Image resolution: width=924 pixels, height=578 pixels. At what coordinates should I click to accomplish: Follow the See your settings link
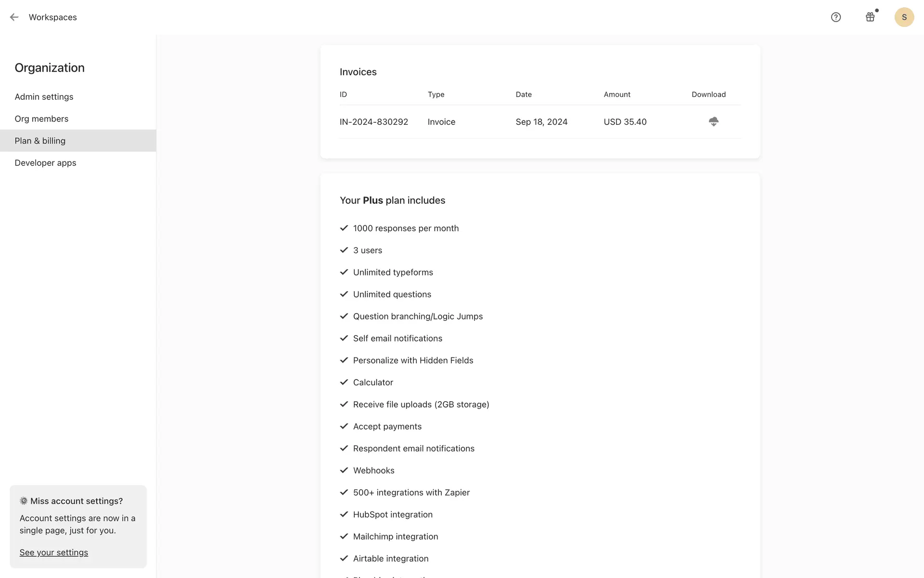(x=54, y=552)
